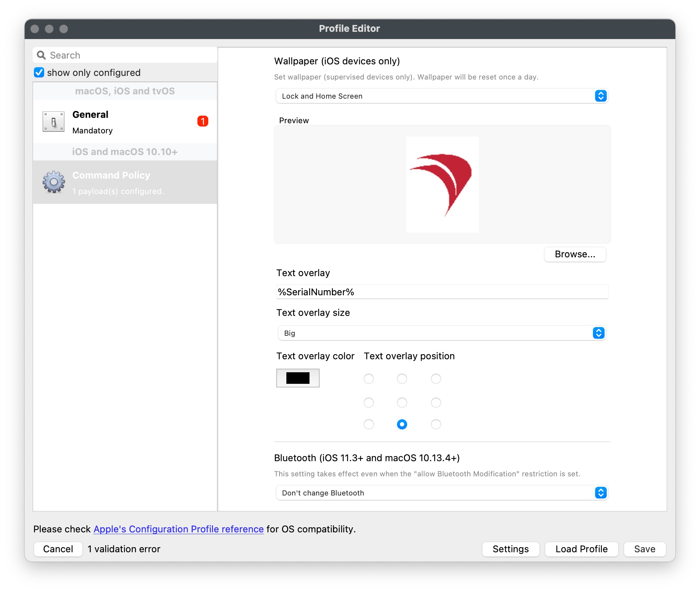Image resolution: width=700 pixels, height=592 pixels.
Task: Select top-left text overlay position
Action: 369,379
